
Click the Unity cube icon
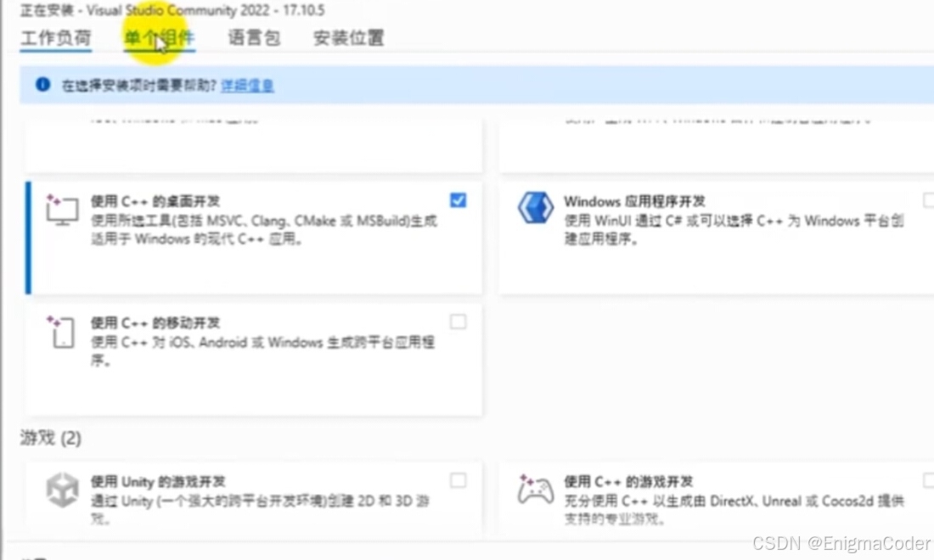click(62, 490)
